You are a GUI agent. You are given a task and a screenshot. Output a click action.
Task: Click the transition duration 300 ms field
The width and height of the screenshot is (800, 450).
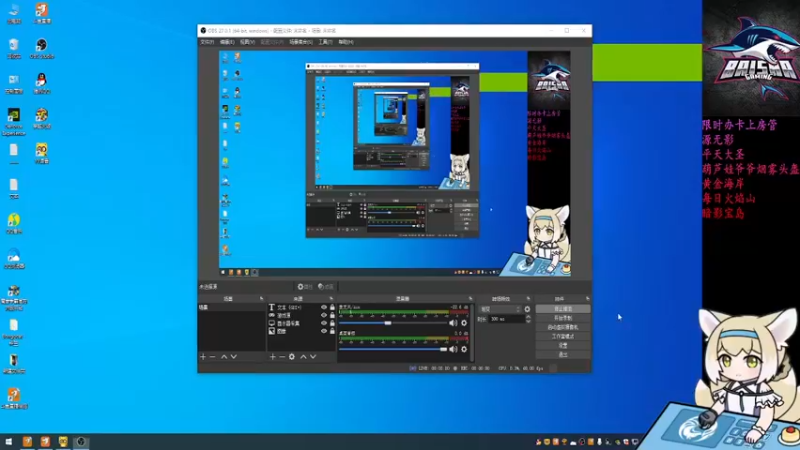coord(506,319)
